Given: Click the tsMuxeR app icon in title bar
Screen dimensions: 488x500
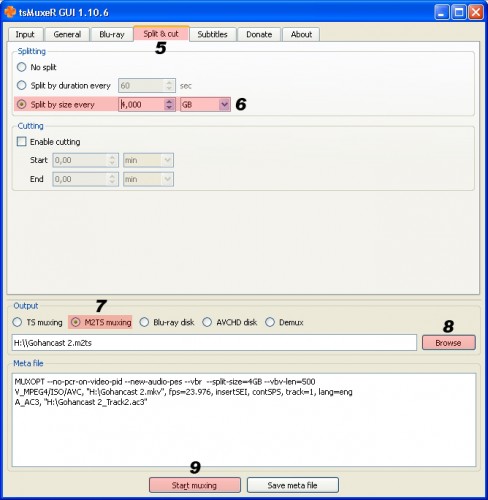Looking at the screenshot, I should [x=10, y=12].
